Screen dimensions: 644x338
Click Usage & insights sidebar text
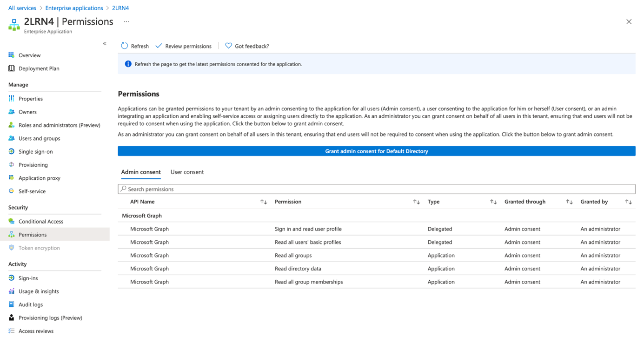point(39,291)
